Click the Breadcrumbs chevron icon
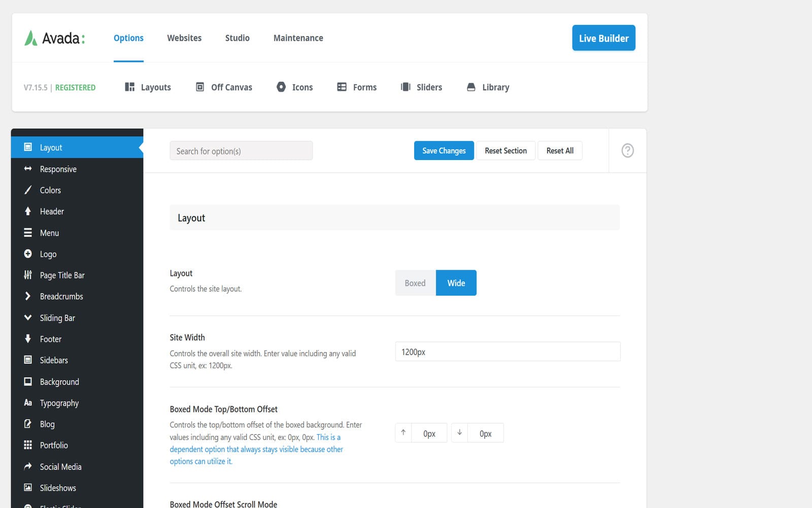The width and height of the screenshot is (812, 508). 28,296
